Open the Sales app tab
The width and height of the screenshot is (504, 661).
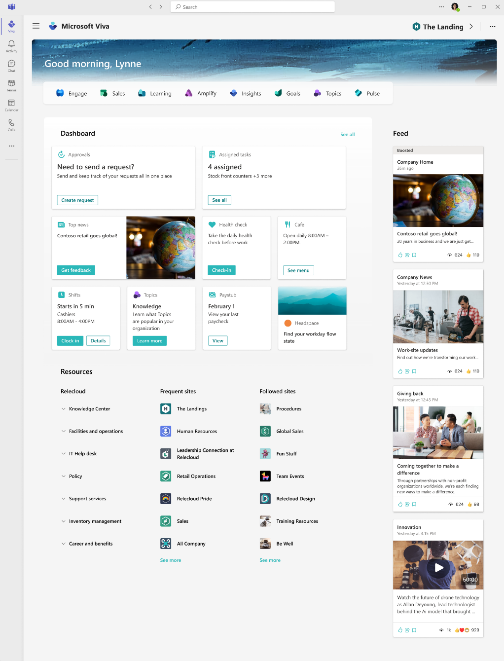pyautogui.click(x=113, y=93)
